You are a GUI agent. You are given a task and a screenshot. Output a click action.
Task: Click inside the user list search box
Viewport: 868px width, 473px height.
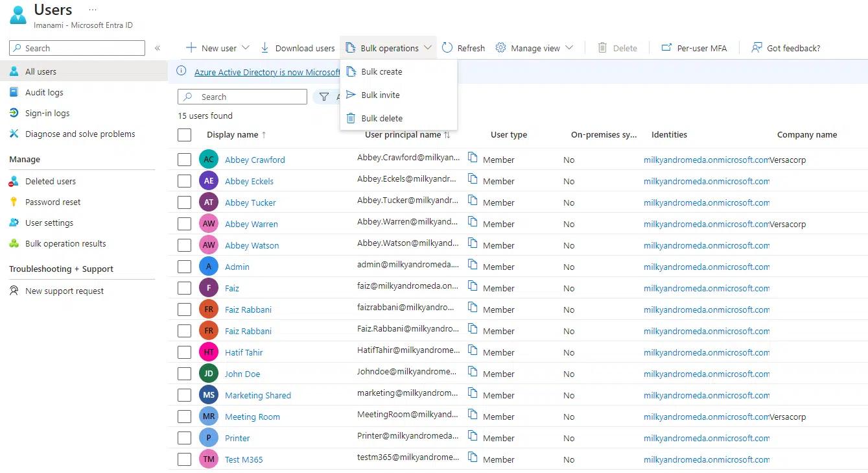pyautogui.click(x=242, y=96)
